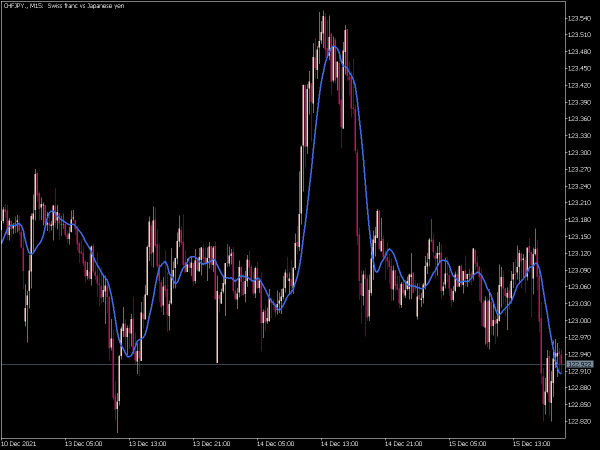Image resolution: width=600 pixels, height=450 pixels.
Task: Click the 122.850 price scale label
Action: [x=579, y=404]
